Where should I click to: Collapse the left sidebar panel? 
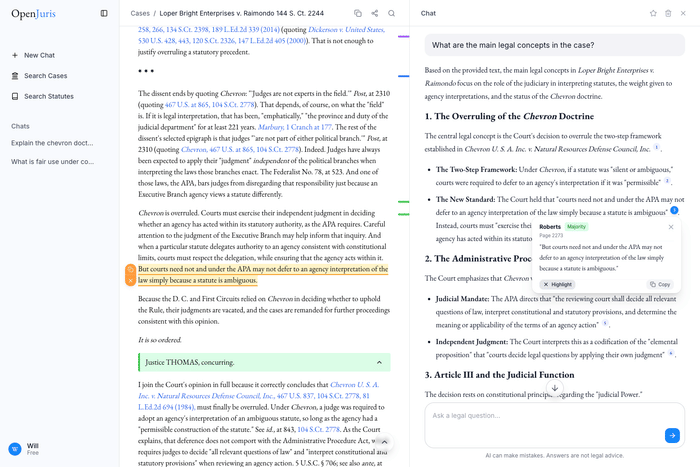(x=104, y=13)
